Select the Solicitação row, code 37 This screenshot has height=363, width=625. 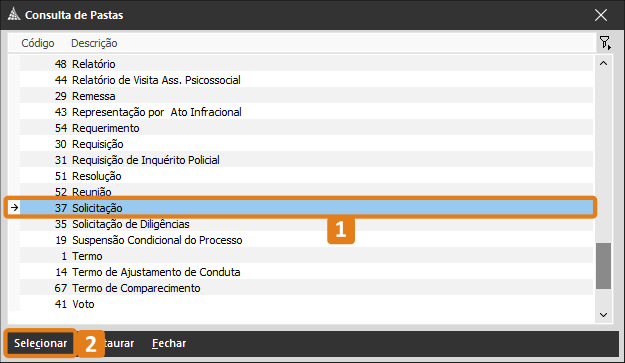coord(306,208)
